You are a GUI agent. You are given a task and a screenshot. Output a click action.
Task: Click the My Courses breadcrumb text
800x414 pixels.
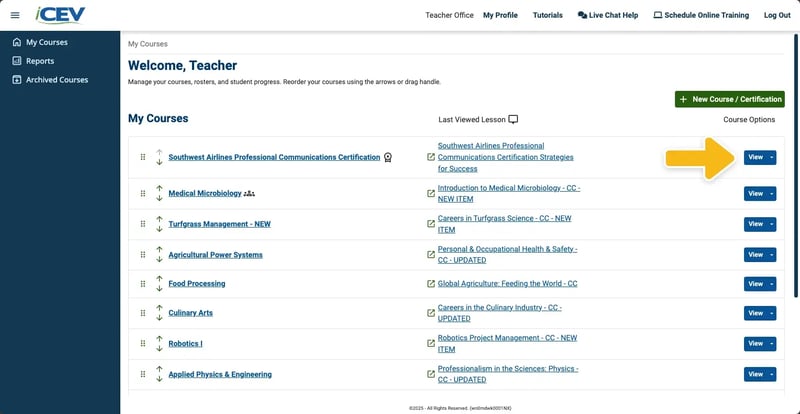(147, 44)
